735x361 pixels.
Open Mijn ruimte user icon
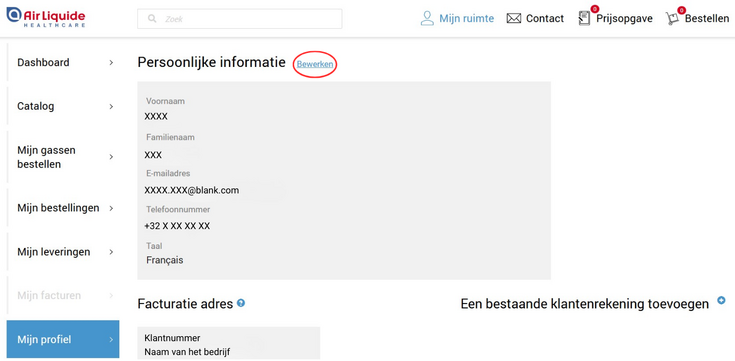tap(427, 18)
